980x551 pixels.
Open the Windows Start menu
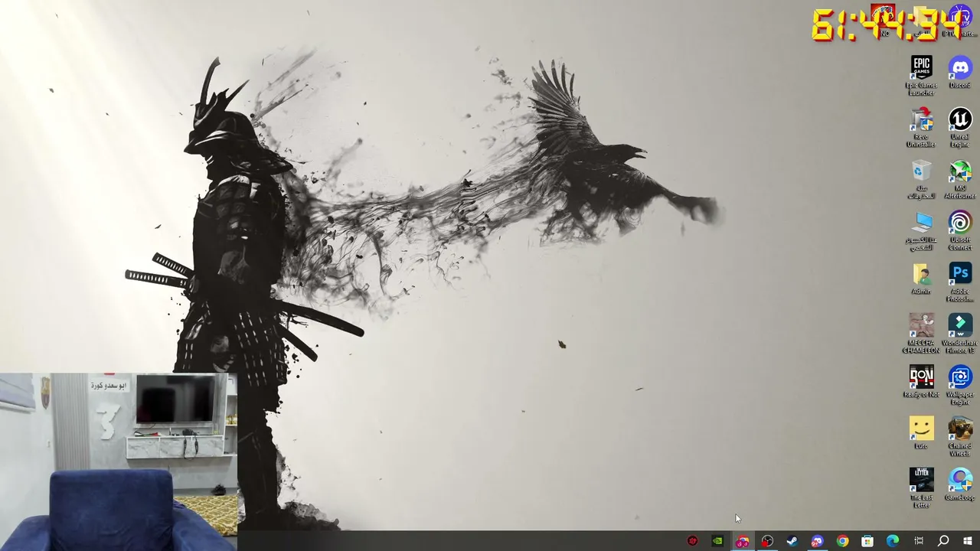point(968,541)
